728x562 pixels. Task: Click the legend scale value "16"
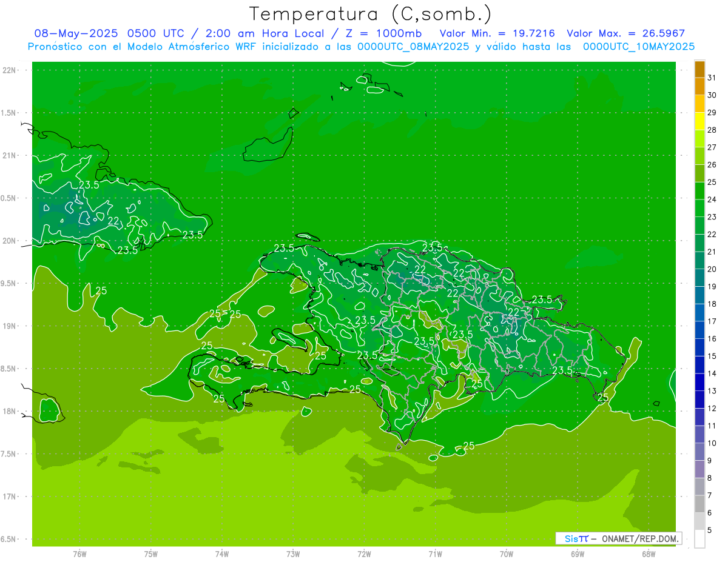[x=712, y=339]
